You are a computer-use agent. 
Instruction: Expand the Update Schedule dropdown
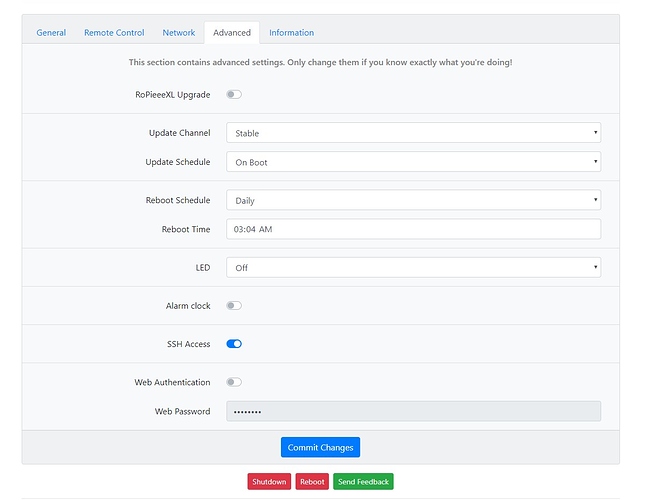click(x=413, y=162)
